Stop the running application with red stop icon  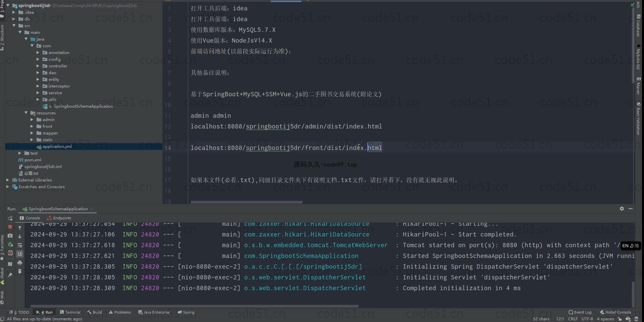pyautogui.click(x=10, y=227)
